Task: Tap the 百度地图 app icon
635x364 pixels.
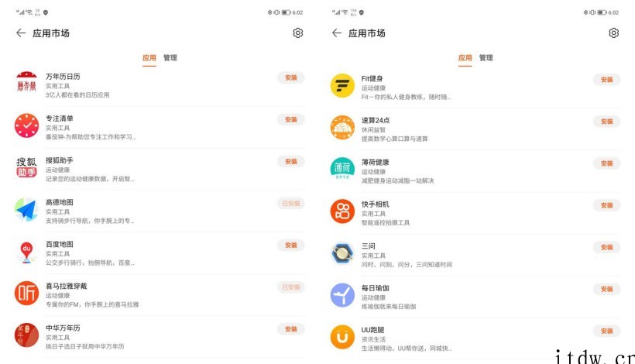Action: [x=27, y=251]
